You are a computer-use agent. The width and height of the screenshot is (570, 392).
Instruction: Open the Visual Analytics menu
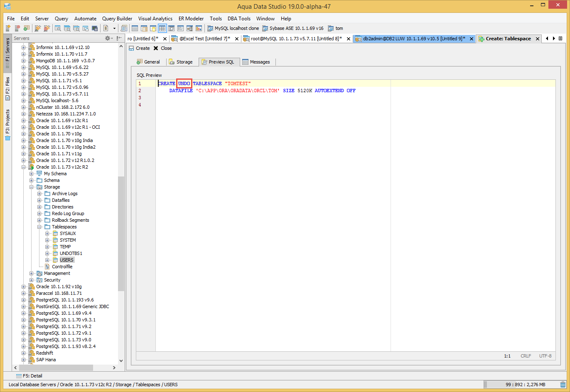coord(155,19)
